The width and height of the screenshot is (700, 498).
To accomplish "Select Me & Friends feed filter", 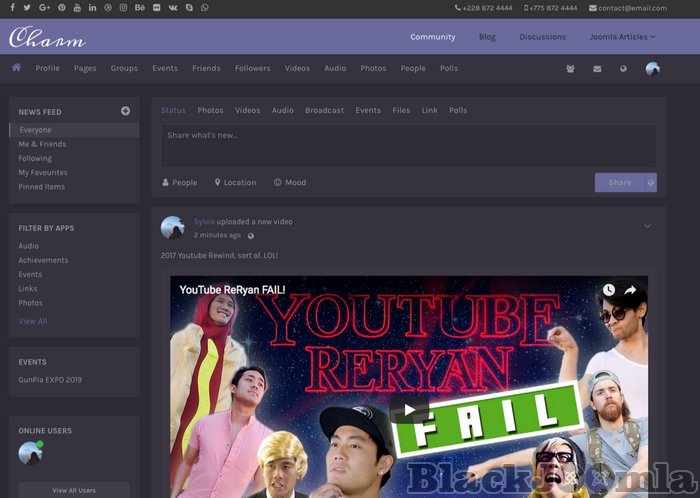I will click(x=42, y=144).
